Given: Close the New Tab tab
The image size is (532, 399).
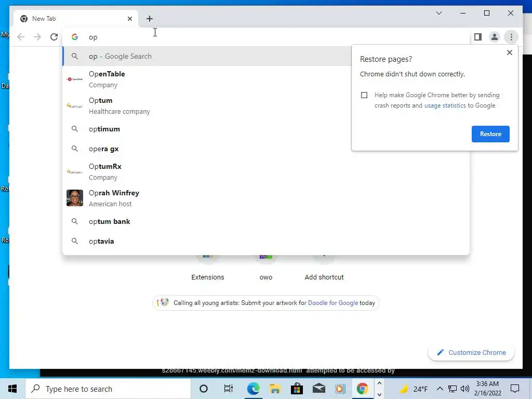Looking at the screenshot, I should 129,19.
